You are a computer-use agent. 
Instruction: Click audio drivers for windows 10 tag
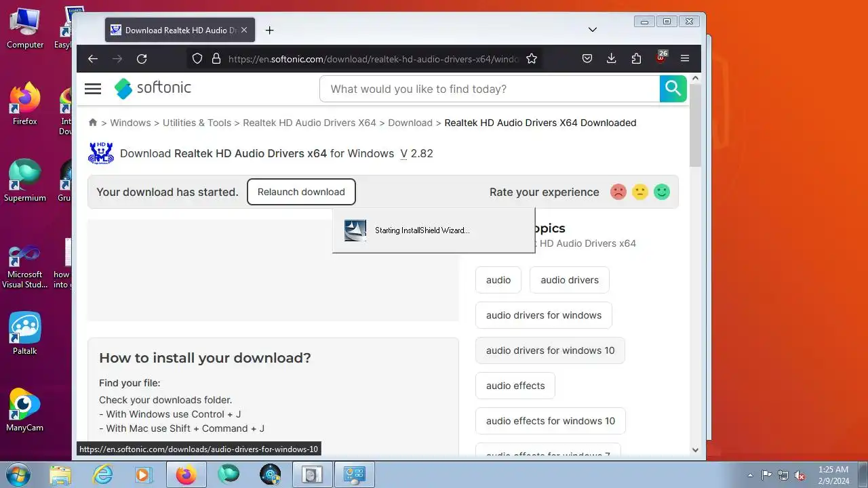tap(550, 350)
